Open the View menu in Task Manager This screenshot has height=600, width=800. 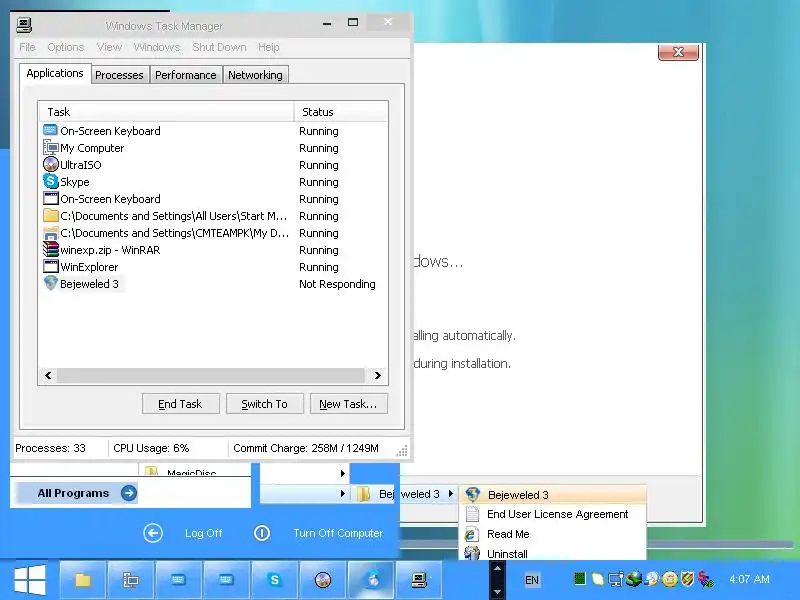(x=109, y=47)
